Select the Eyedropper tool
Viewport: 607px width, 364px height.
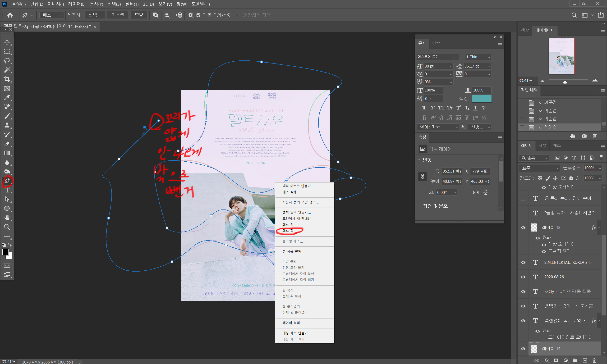point(7,98)
